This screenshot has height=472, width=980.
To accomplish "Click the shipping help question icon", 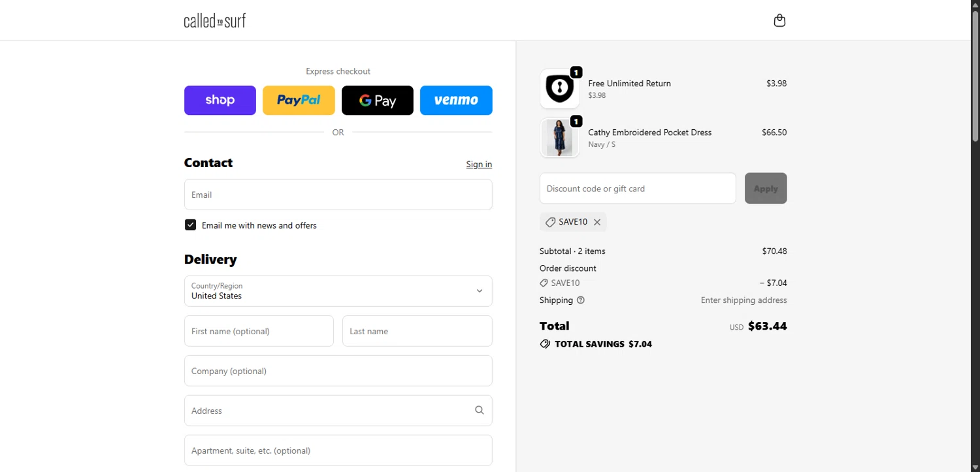I will click(581, 300).
